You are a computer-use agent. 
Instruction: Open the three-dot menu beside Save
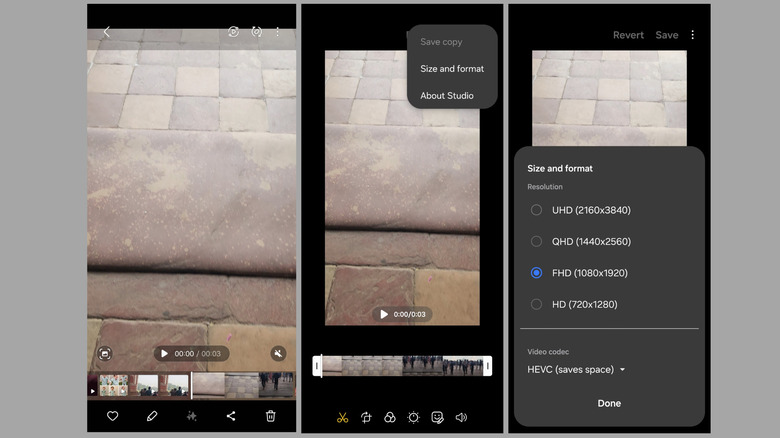tap(692, 35)
